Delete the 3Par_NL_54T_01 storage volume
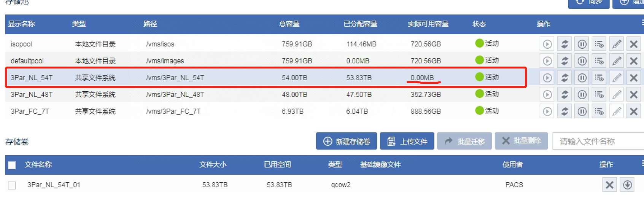This screenshot has width=644, height=199. coord(609,185)
